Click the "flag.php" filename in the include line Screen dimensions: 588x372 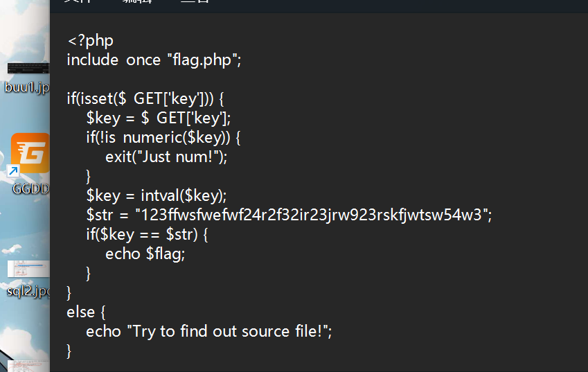(x=202, y=60)
